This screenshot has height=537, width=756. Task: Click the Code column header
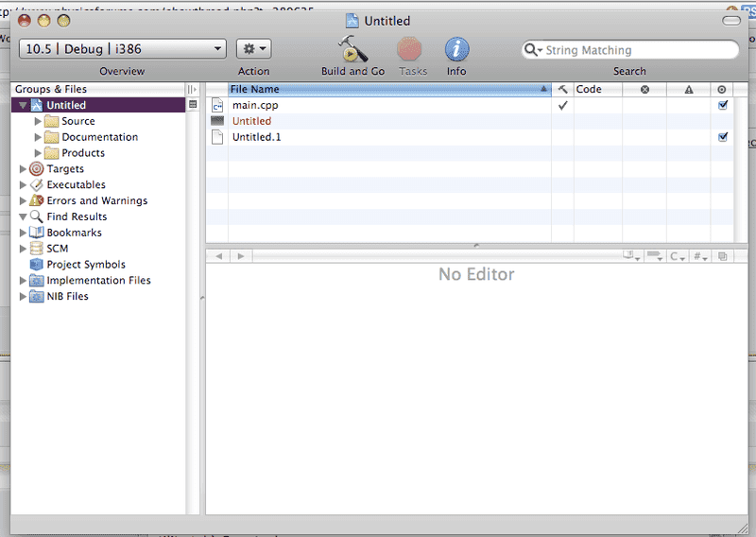coord(597,90)
